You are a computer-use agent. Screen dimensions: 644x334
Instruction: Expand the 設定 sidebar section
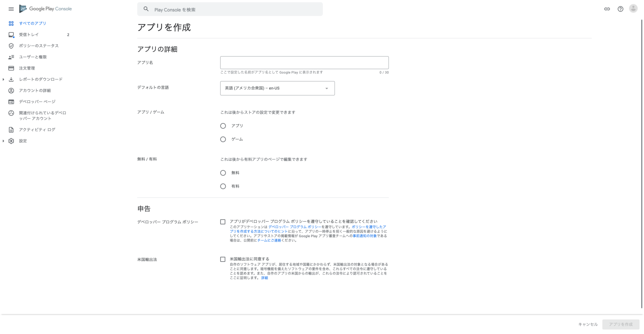3,141
